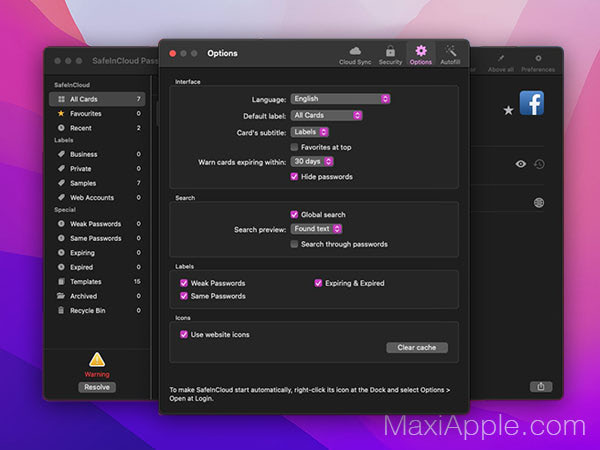Click the All Cards grid icon
The height and width of the screenshot is (450, 600).
pyautogui.click(x=61, y=99)
